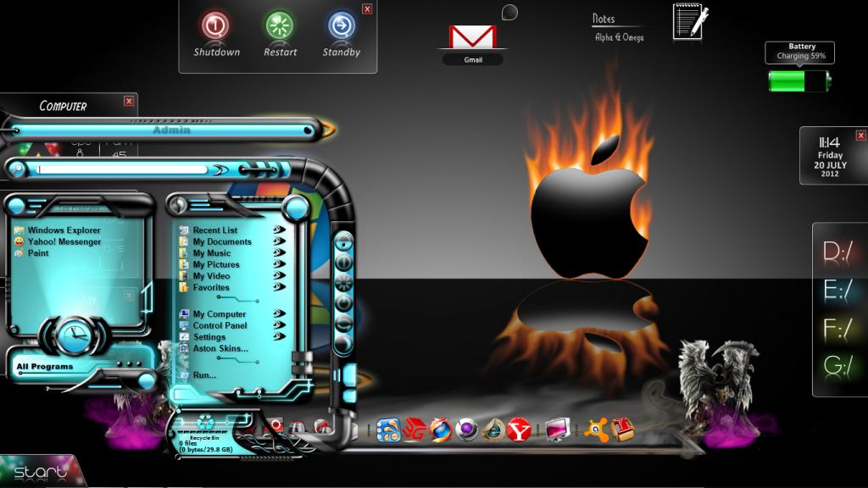Click the red Shutdown power icon
Image resolution: width=868 pixels, height=488 pixels.
point(215,25)
